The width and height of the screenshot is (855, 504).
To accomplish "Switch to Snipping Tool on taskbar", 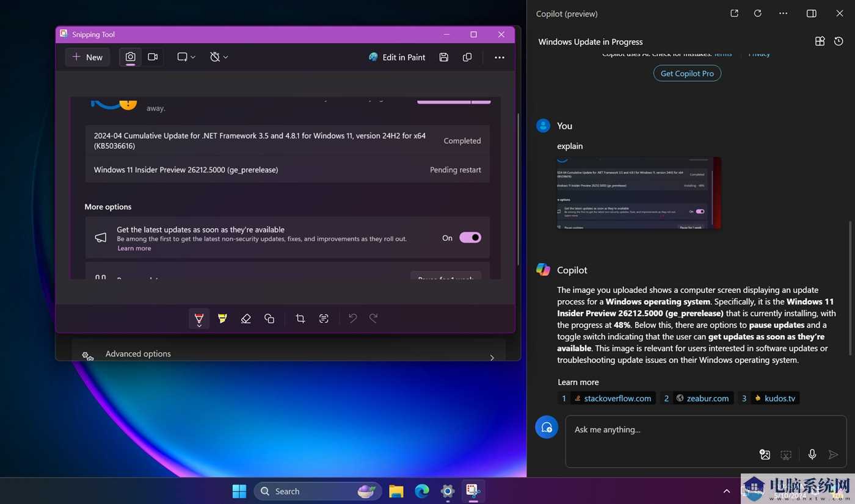I will [473, 491].
